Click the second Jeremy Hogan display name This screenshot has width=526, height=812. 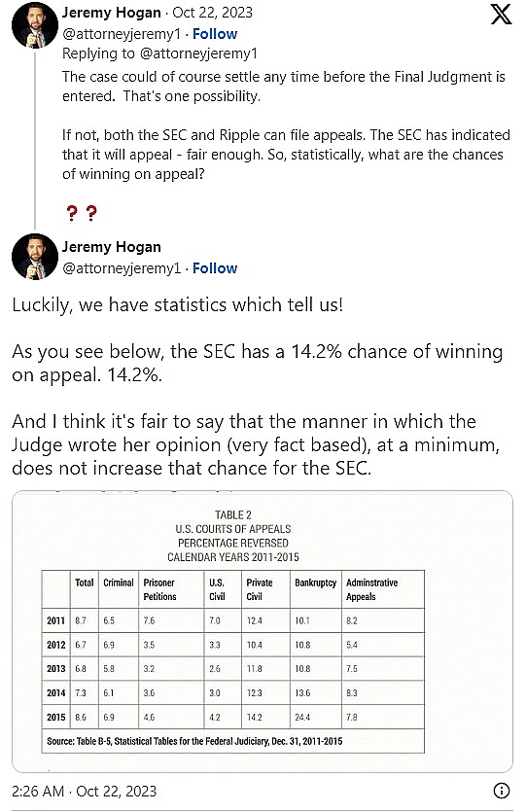(x=111, y=246)
